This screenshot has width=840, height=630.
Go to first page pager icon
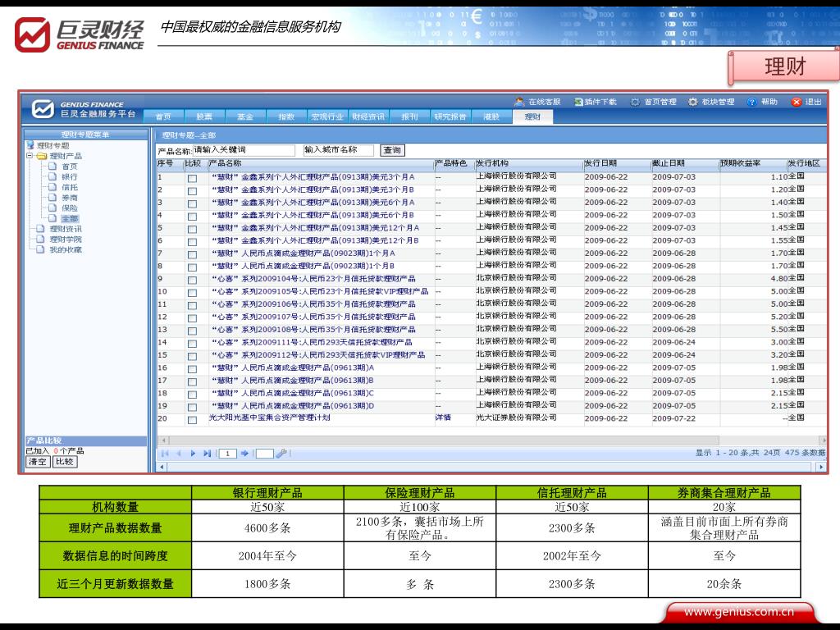pyautogui.click(x=165, y=453)
